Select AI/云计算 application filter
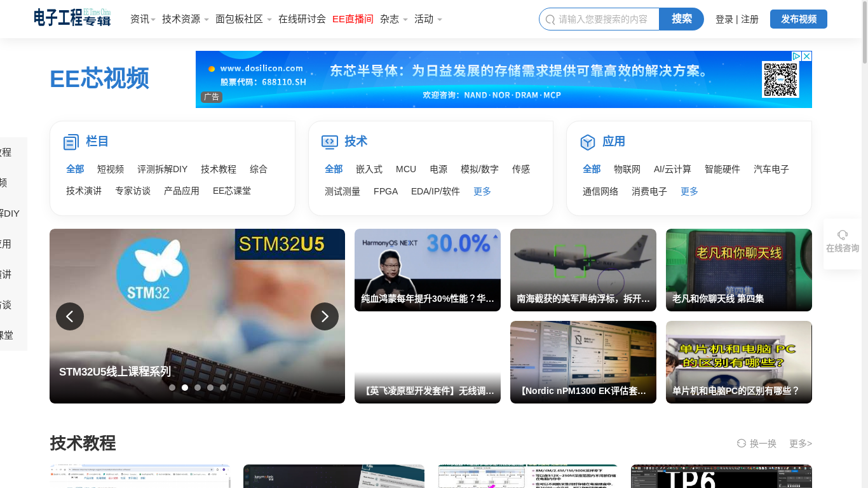 point(672,169)
